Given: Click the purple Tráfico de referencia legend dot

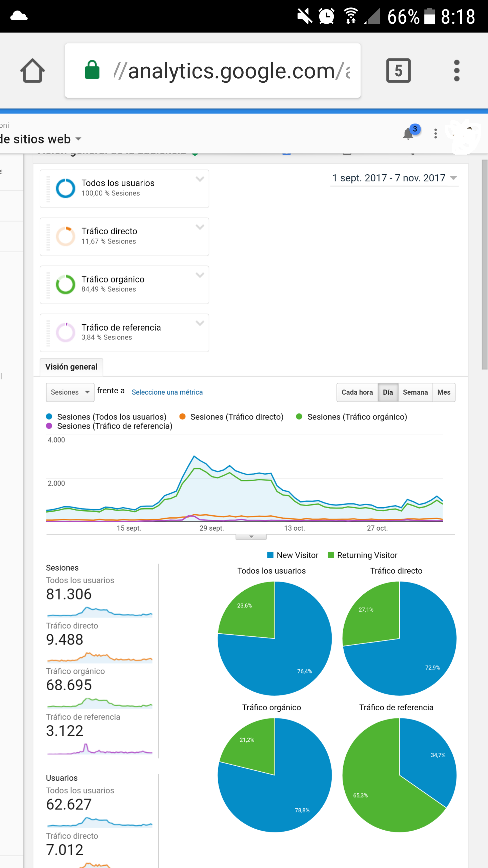Looking at the screenshot, I should (49, 426).
